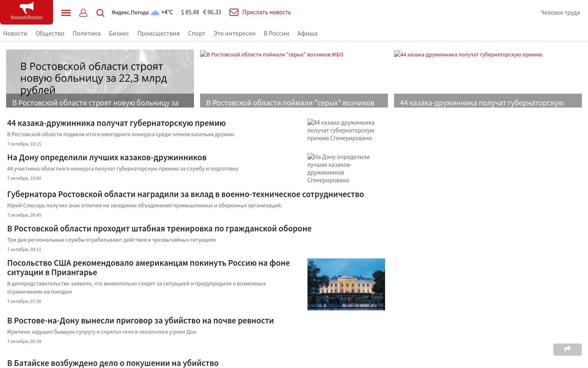588x368 pixels.
Task: Click the Прислать новость link
Action: tap(267, 12)
